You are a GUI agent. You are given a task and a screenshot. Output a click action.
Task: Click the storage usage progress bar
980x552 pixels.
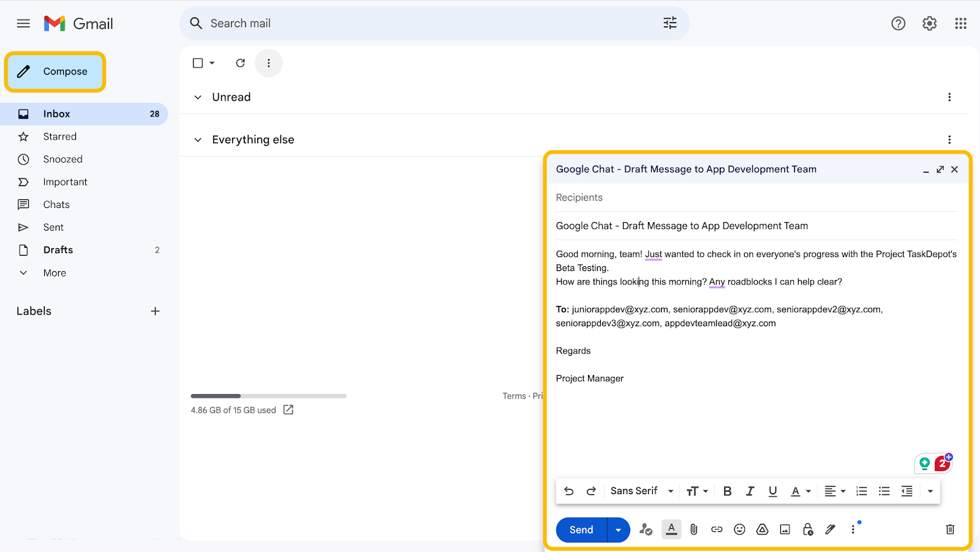point(268,396)
